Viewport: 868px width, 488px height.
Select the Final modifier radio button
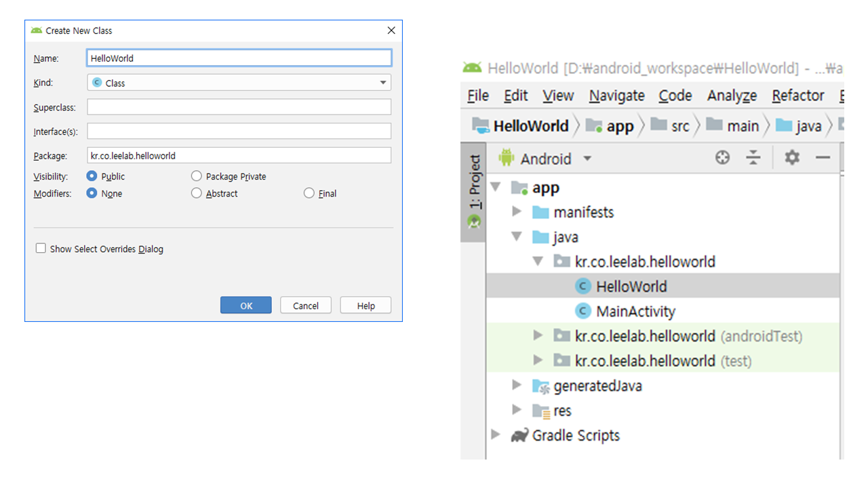click(x=309, y=193)
